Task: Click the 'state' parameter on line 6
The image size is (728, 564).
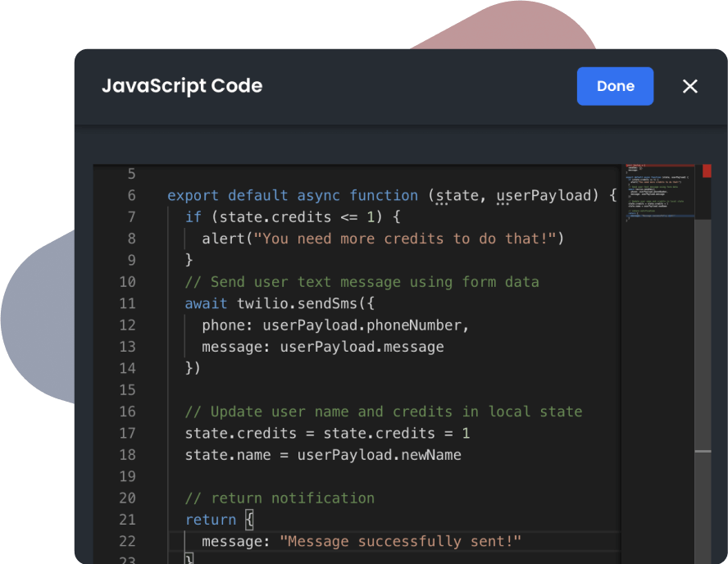Action: point(457,195)
